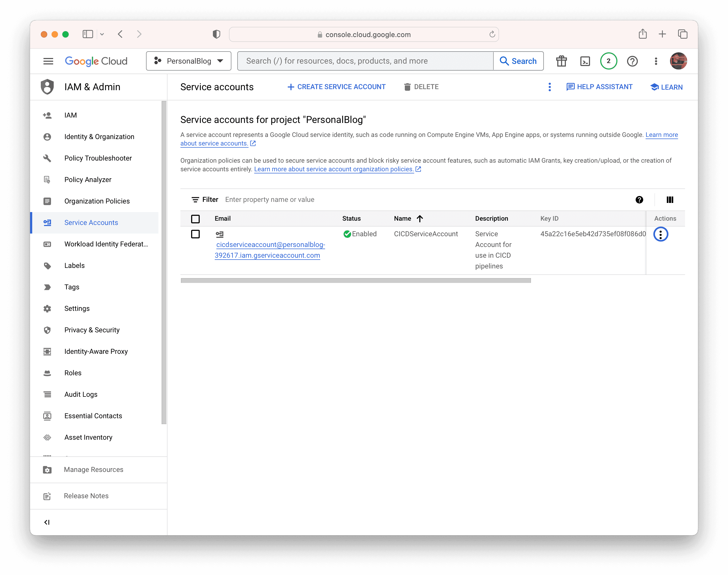This screenshot has width=728, height=575.
Task: Open the help question mark menu
Action: [x=632, y=61]
